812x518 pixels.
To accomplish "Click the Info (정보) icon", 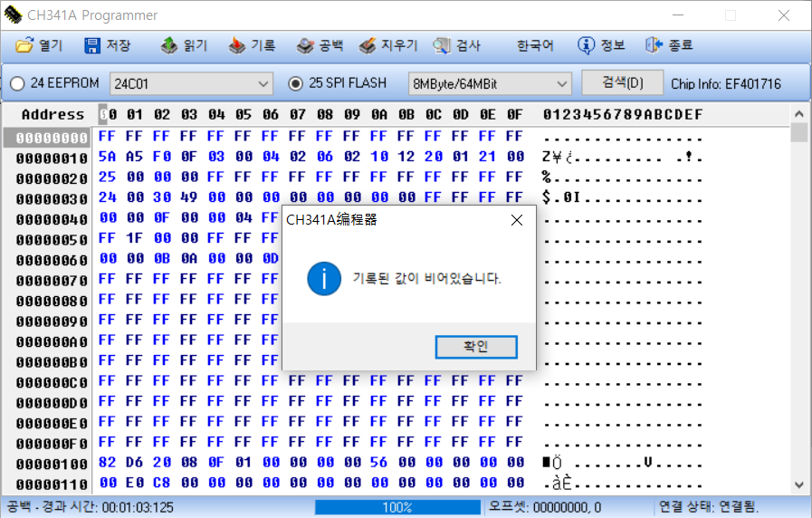I will tap(586, 45).
